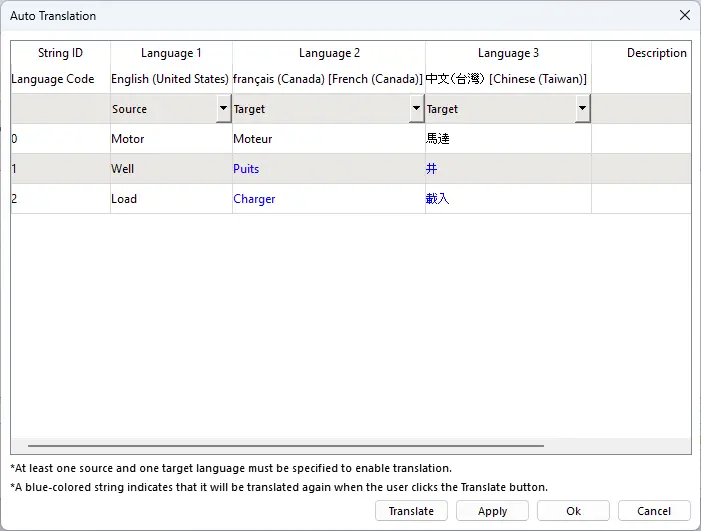
Task: Select the Motor source cell
Action: (x=171, y=139)
